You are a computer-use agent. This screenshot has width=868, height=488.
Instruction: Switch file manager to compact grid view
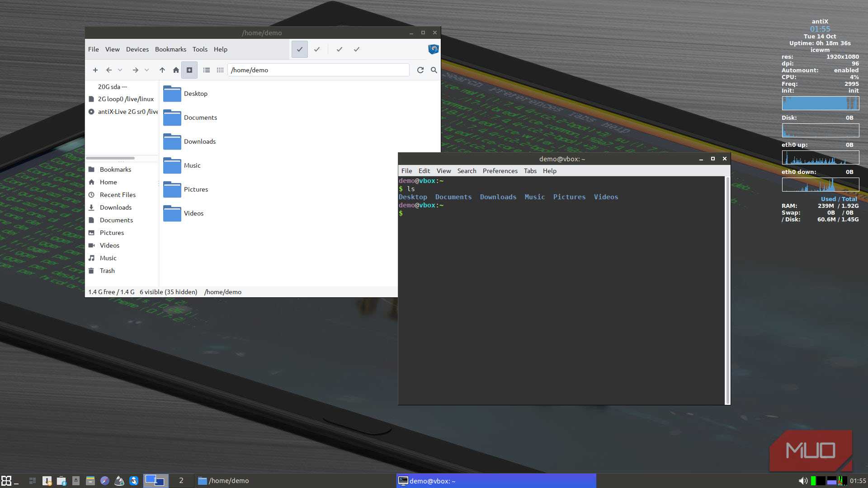[220, 70]
